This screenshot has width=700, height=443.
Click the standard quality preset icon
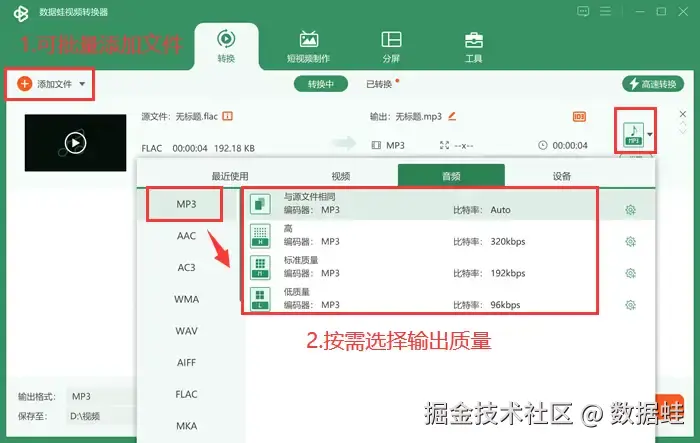(x=260, y=267)
